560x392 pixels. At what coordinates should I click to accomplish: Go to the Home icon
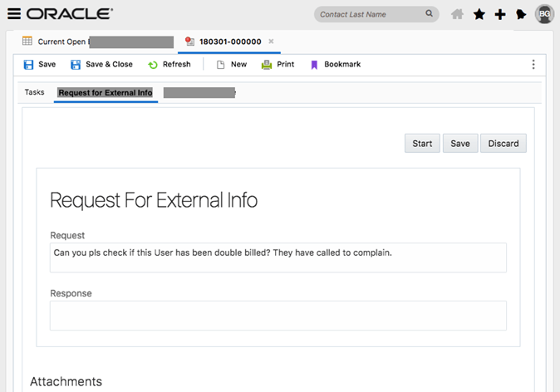(457, 14)
